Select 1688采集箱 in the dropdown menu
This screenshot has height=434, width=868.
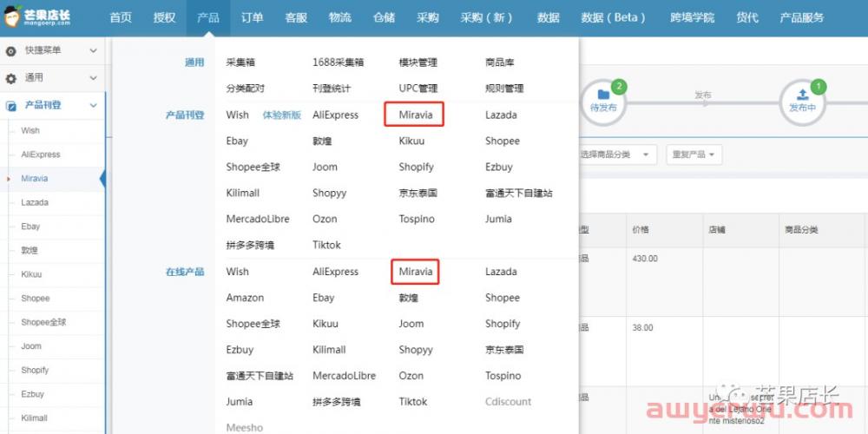point(339,62)
